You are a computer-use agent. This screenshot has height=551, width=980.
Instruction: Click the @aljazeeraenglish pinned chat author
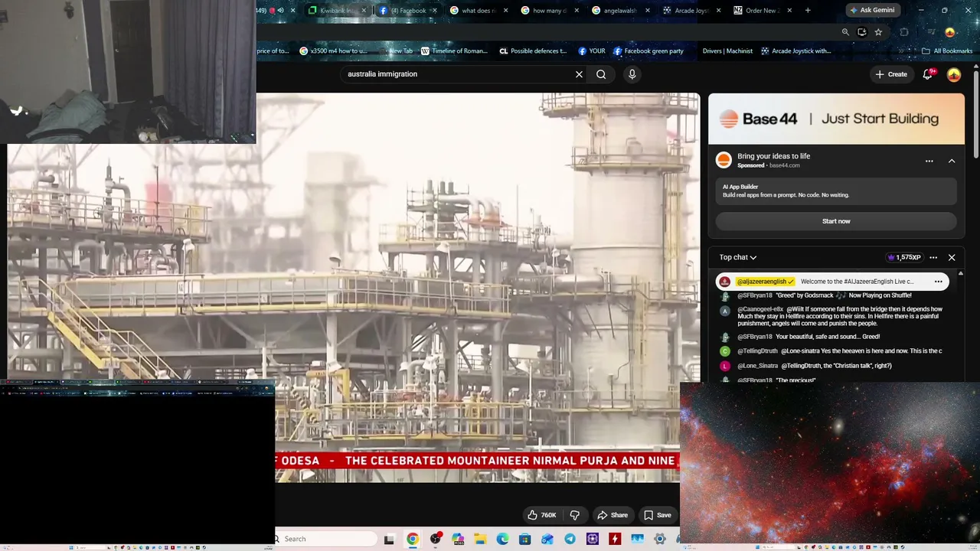[766, 282]
